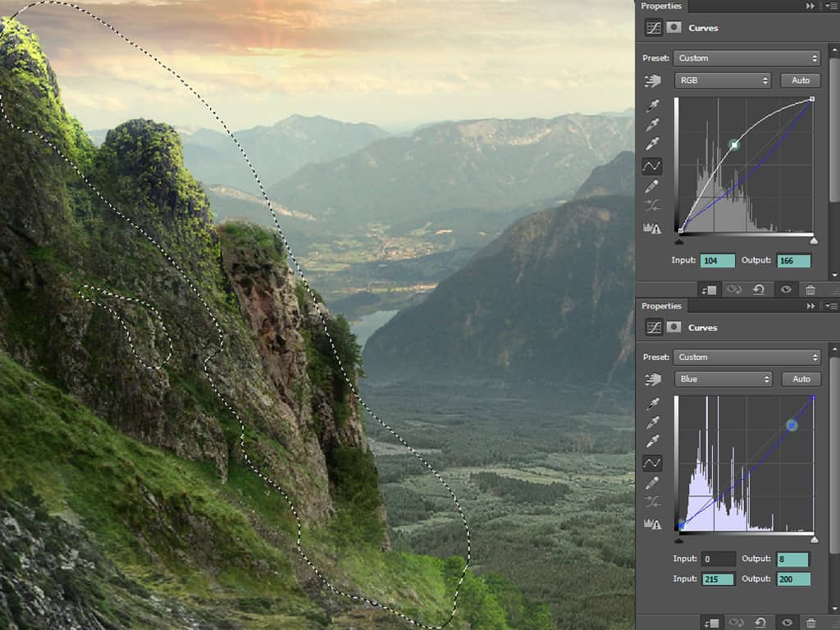Reset the upper Curves adjustment to defaults

(x=759, y=290)
